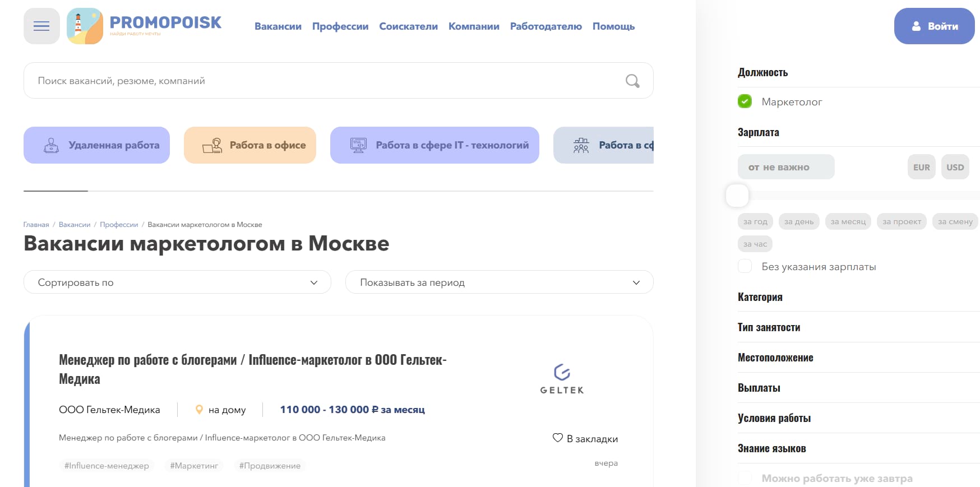Click the Удаленная работа category icon

[x=51, y=146]
